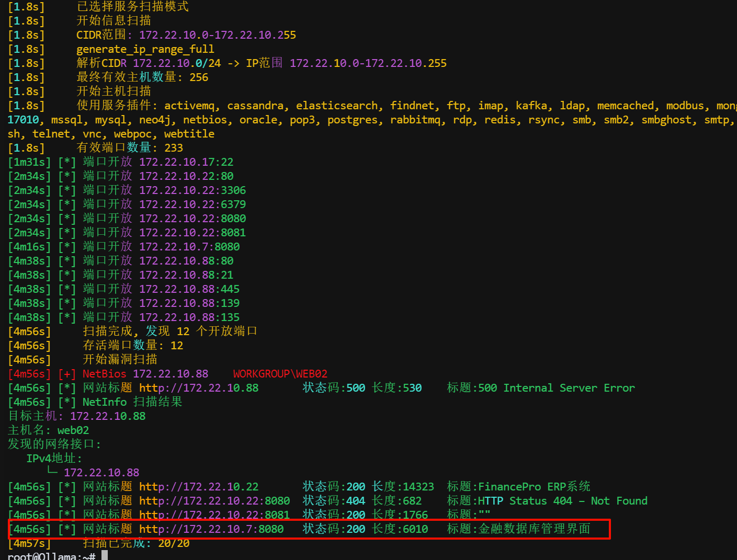Screen dimensions: 737x560
Task: Click the HTTP Status 404 – Not Found title
Action: pyautogui.click(x=562, y=501)
